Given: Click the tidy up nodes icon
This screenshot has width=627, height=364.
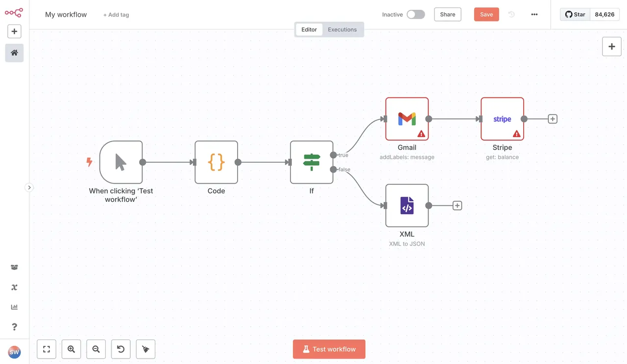Looking at the screenshot, I should [x=145, y=349].
